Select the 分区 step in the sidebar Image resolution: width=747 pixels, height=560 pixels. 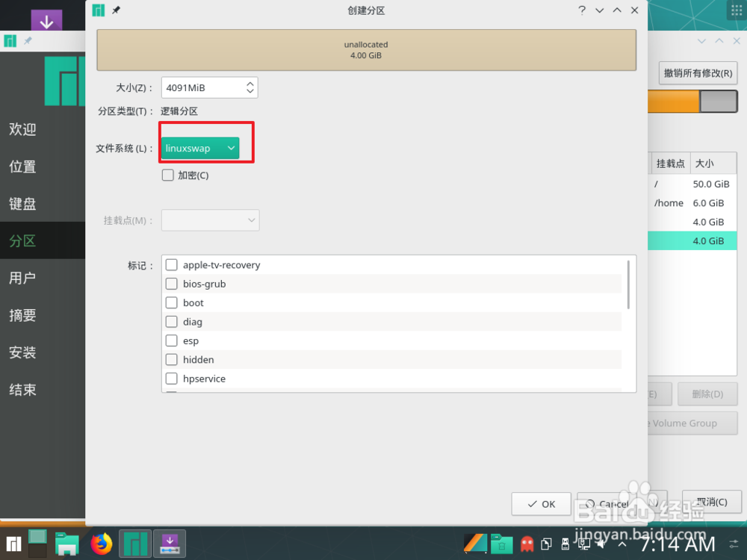tap(43, 241)
